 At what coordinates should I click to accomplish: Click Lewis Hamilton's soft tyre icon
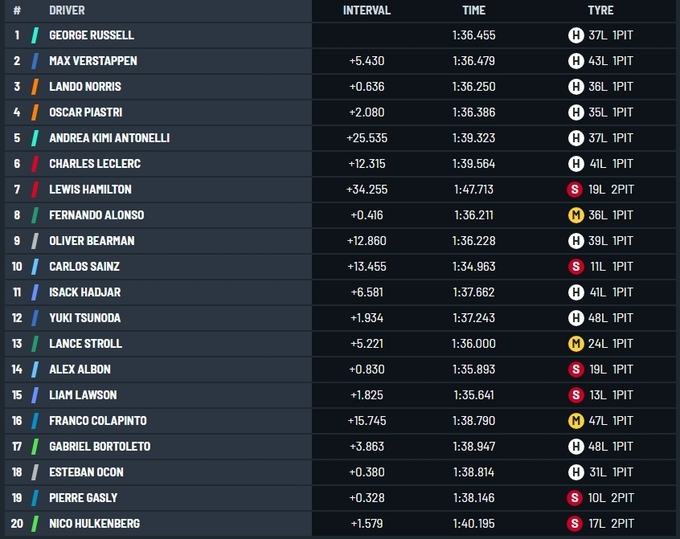576,189
